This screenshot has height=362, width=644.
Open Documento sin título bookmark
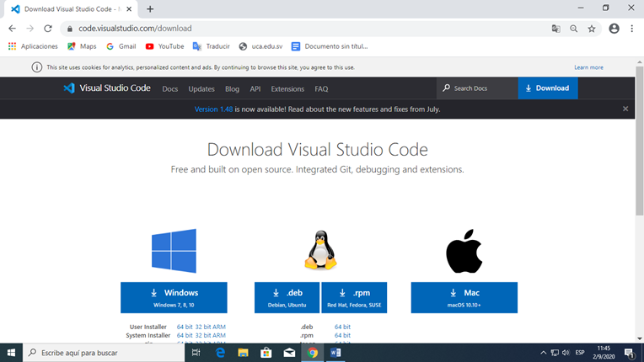[330, 46]
